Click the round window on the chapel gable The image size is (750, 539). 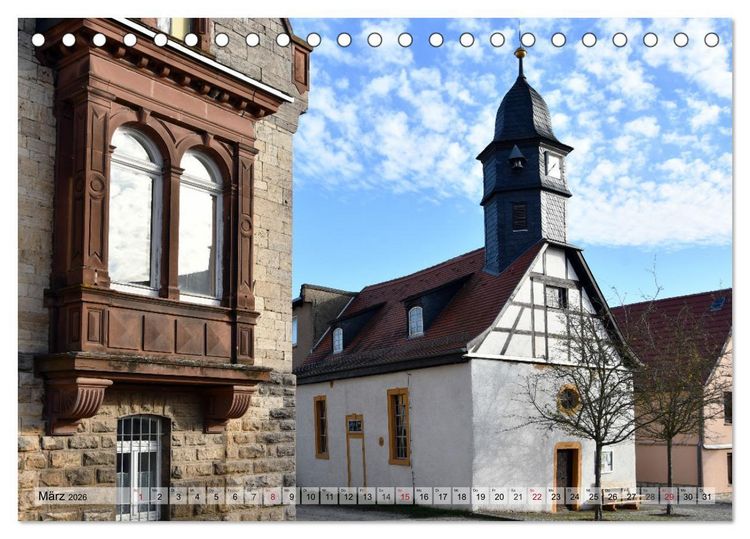click(568, 400)
